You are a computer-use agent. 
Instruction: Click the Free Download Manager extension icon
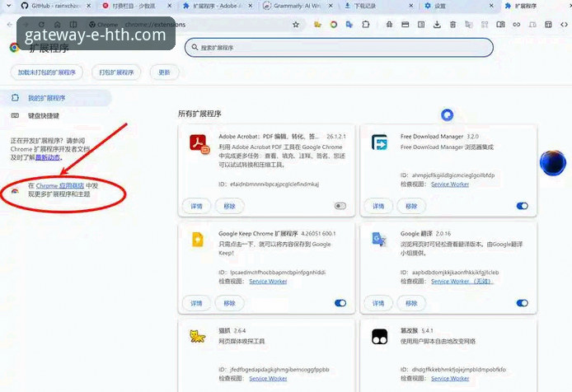point(379,142)
